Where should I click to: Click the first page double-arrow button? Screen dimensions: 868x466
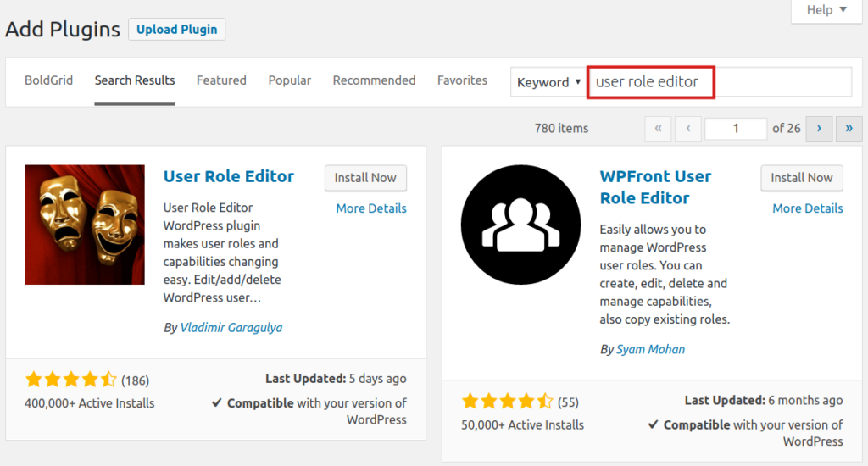658,128
